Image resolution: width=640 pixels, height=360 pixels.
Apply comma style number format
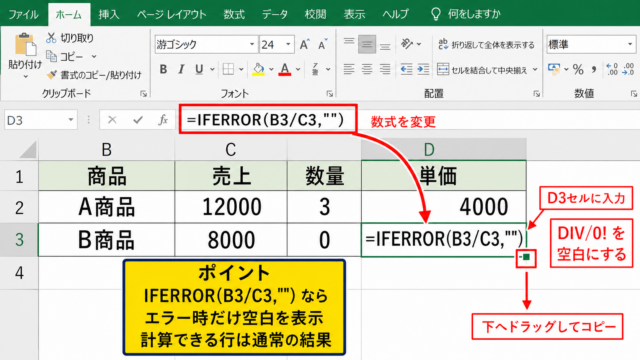594,69
